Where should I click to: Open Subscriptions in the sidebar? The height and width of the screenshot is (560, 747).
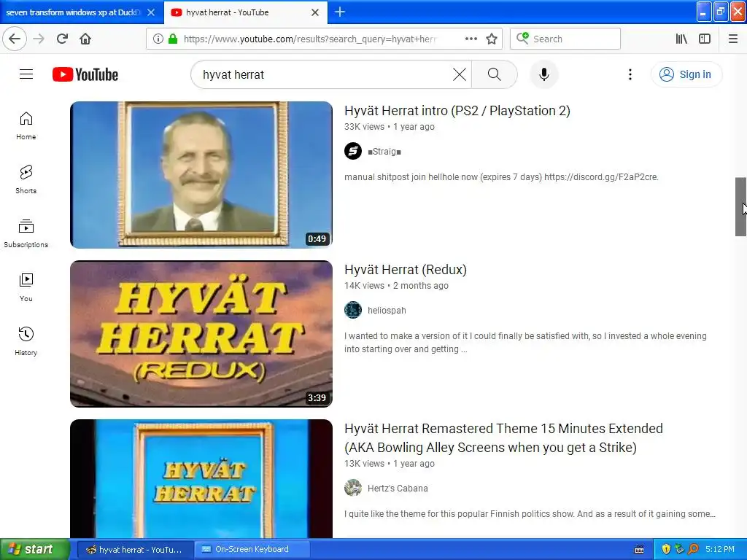(26, 233)
